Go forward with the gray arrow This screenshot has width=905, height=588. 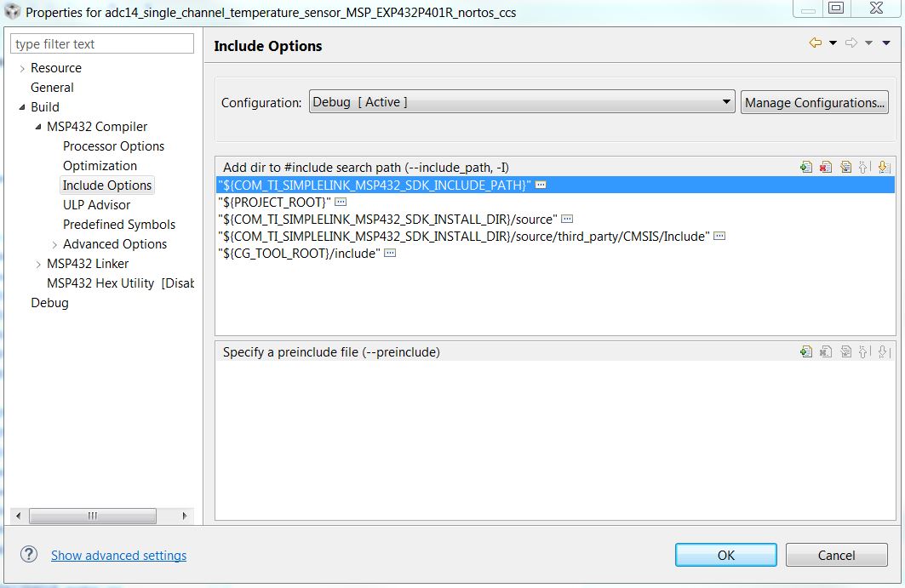(x=851, y=43)
